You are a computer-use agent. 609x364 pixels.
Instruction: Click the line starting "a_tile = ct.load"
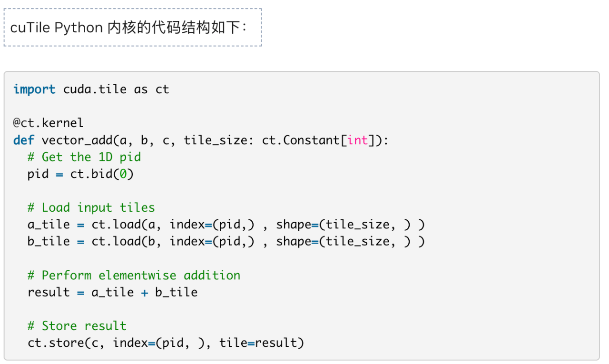[226, 225]
